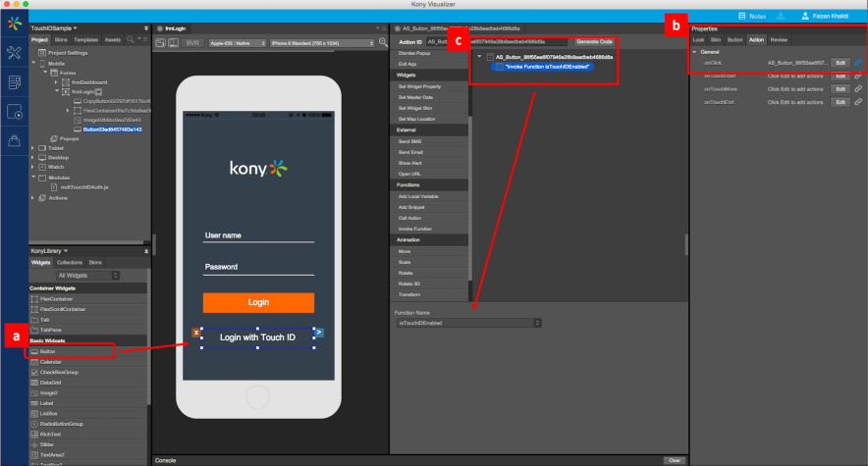Expand the Tablet tree node
The height and width of the screenshot is (466, 868).
coord(32,148)
